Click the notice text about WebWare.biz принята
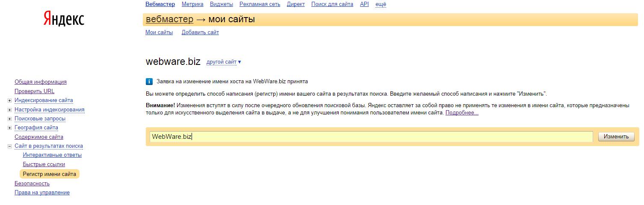The image size is (644, 205). (232, 82)
